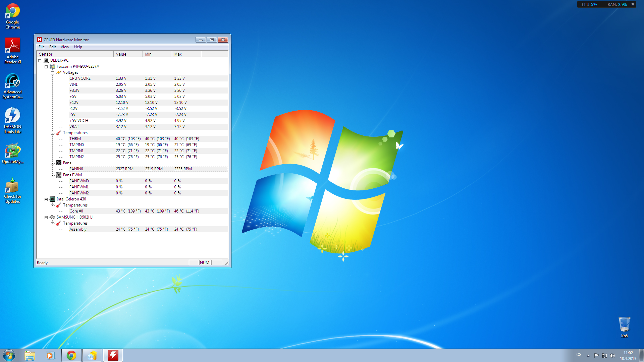Select the TMPIN2 row

click(148, 157)
